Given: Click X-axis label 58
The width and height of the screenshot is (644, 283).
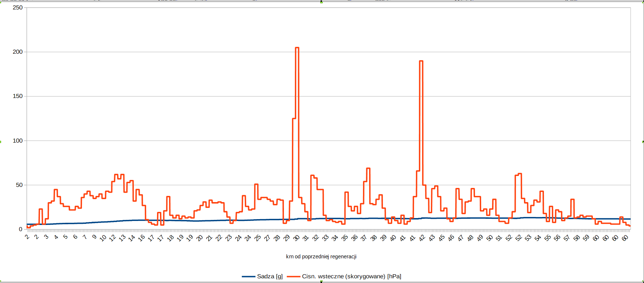Looking at the screenshot, I should [x=577, y=238].
